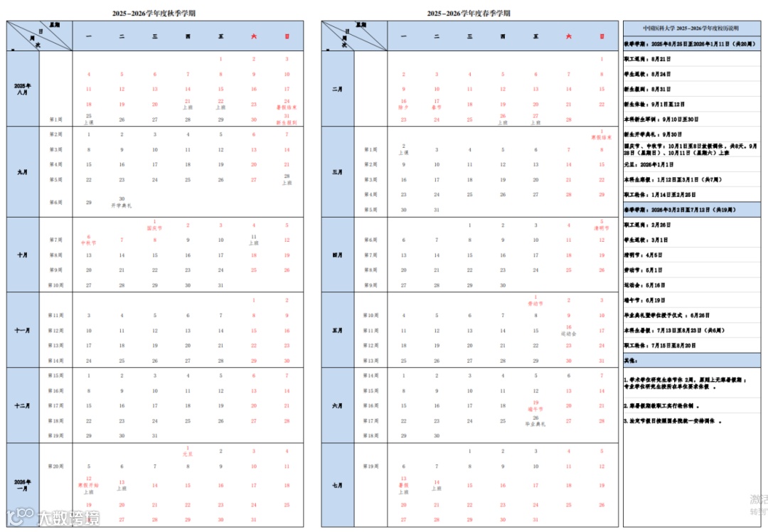Click September 30 '开学典礼' cell
This screenshot has width=768, height=532.
[x=122, y=202]
